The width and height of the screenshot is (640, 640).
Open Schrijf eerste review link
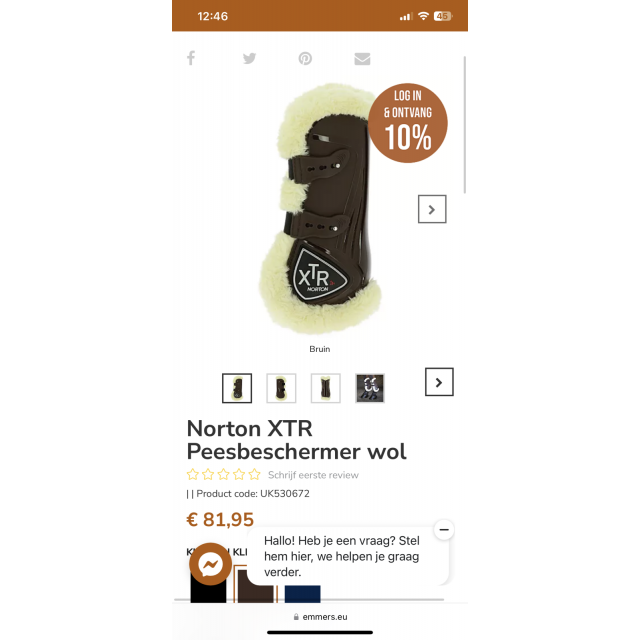pos(313,475)
